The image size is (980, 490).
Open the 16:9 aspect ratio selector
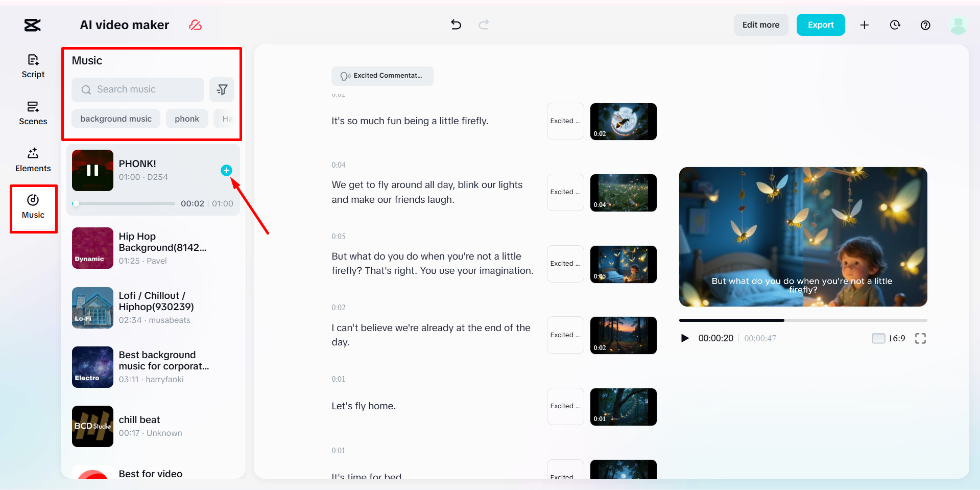(x=889, y=338)
